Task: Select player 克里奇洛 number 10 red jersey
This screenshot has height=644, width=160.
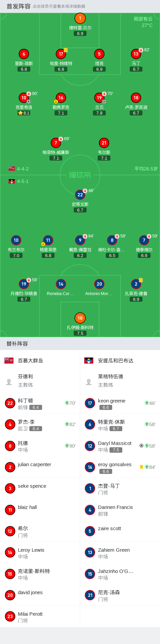Action: pos(24,98)
